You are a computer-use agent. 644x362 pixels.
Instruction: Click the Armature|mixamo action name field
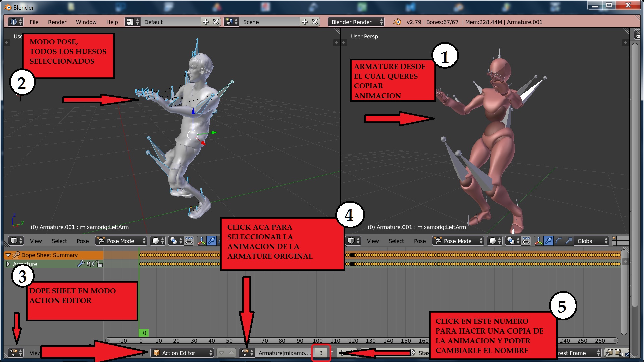coord(284,353)
